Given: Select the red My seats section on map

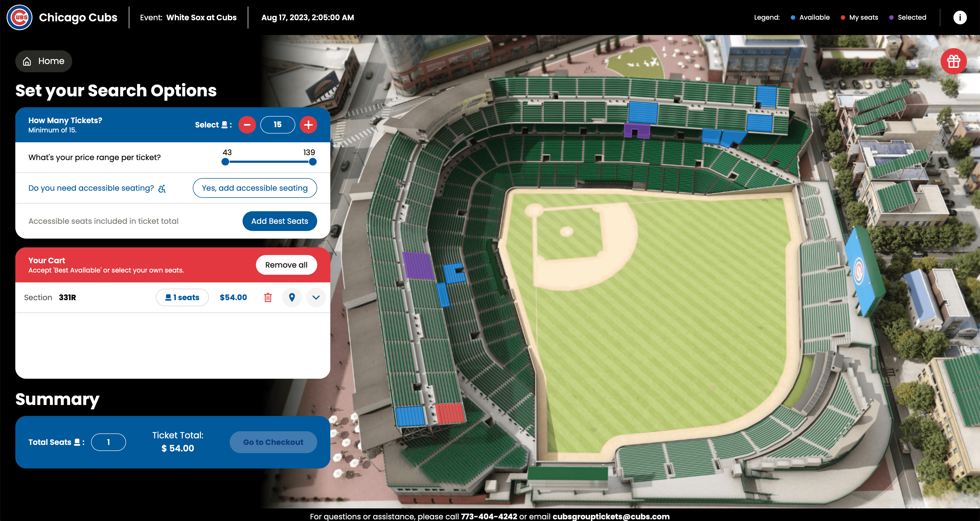Looking at the screenshot, I should point(450,414).
